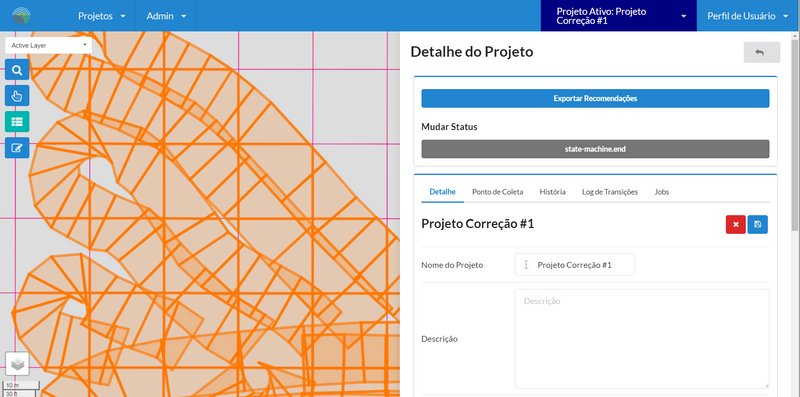This screenshot has width=800, height=397.
Task: Open the green list view tool
Action: coord(17,122)
